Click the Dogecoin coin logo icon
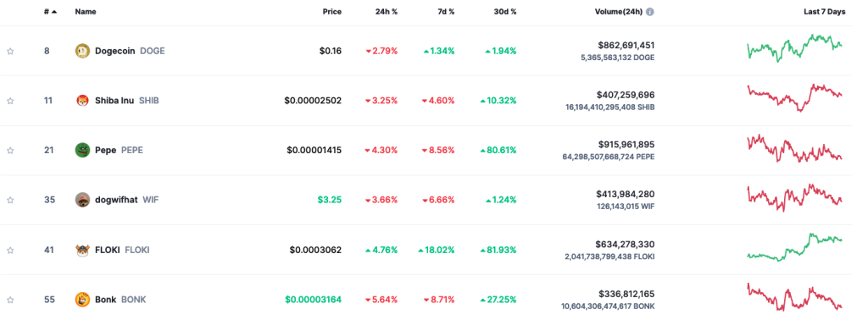The image size is (868, 320). pyautogui.click(x=82, y=51)
